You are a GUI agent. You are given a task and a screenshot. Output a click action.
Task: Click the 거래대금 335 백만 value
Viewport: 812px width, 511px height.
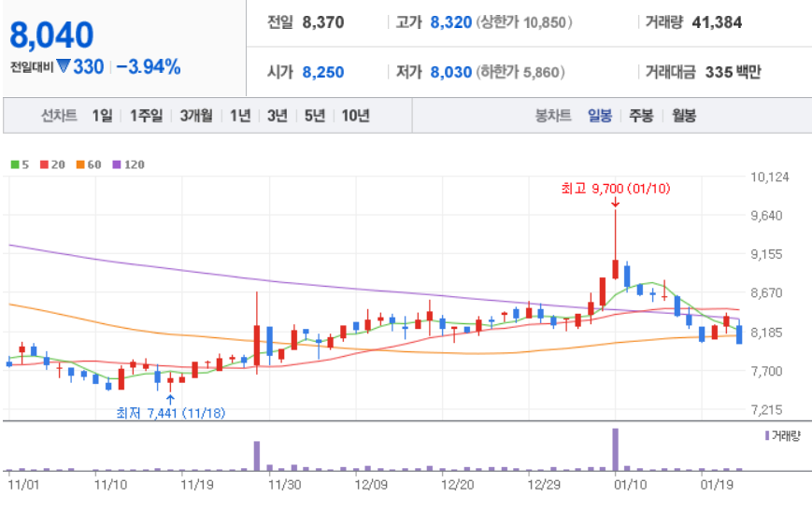[733, 72]
